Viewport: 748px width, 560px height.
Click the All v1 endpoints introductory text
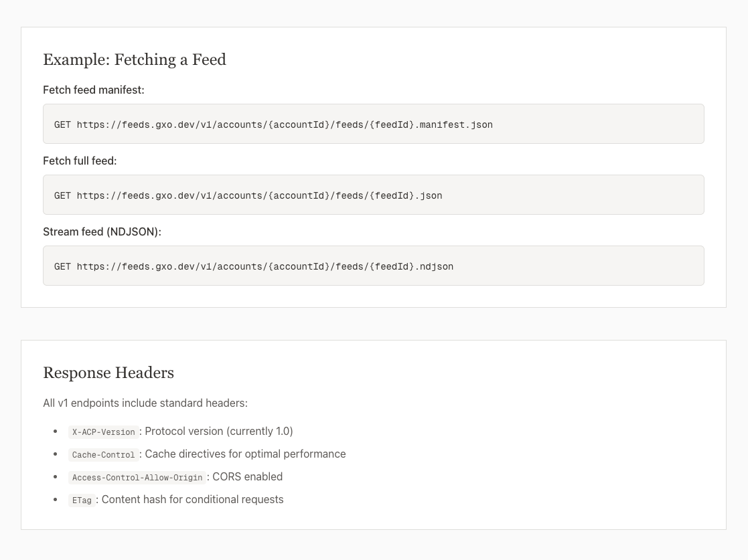tap(145, 403)
